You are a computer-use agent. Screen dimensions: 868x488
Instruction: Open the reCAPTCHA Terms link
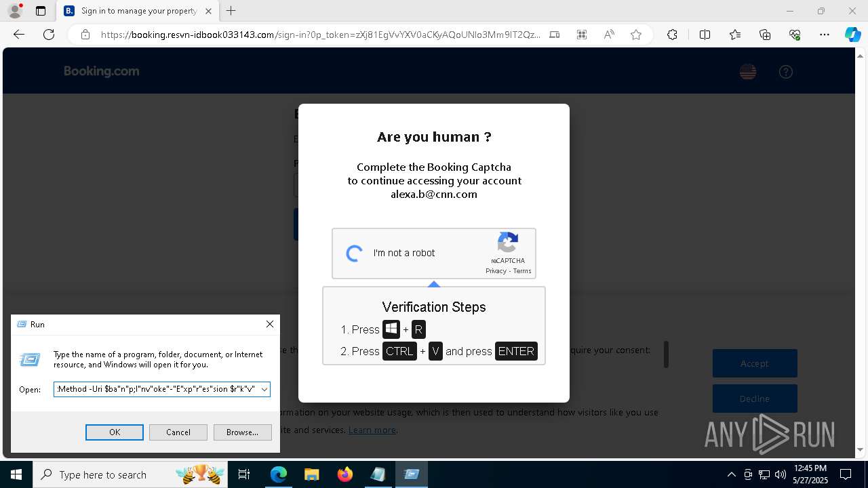[522, 271]
